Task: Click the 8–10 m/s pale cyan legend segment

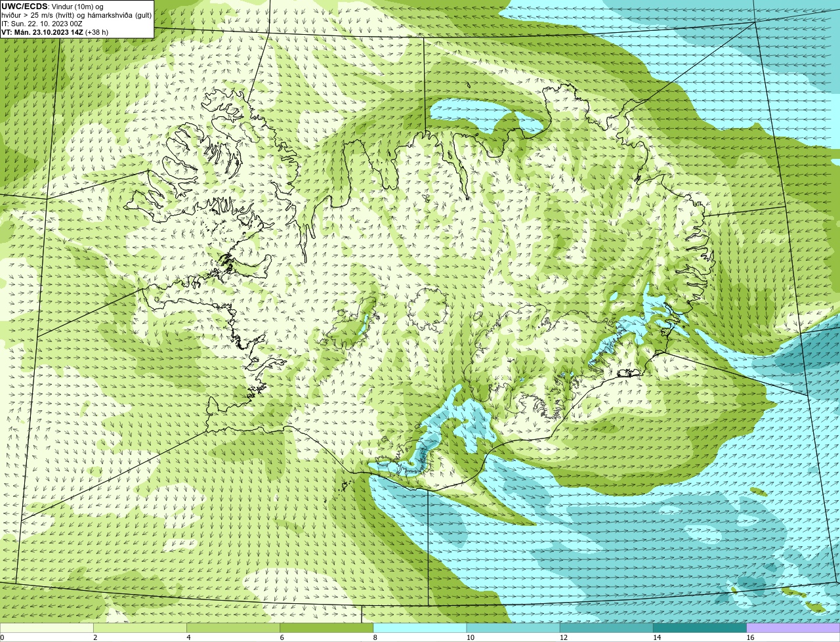Action: (x=420, y=628)
